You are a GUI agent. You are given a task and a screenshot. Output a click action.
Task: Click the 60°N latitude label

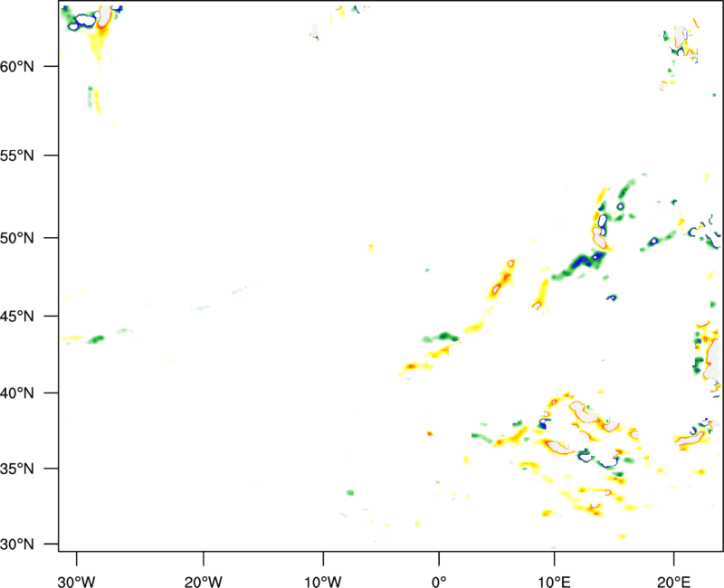[x=17, y=66]
